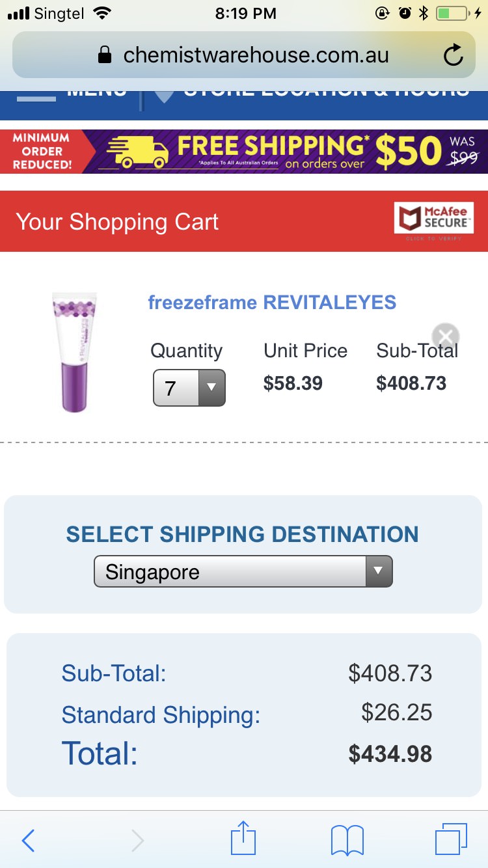This screenshot has height=868, width=488.
Task: Open the freezeframe REVITALEYES product link
Action: (272, 303)
